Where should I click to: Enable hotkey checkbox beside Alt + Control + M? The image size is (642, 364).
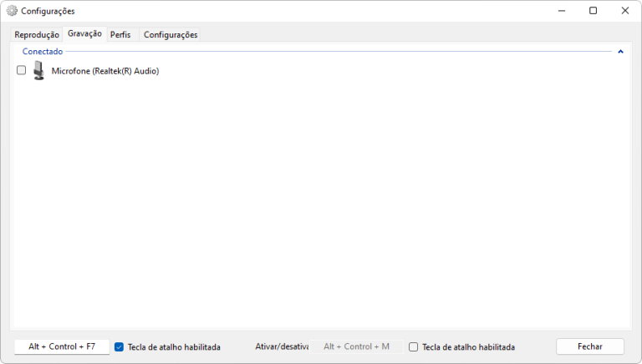413,346
